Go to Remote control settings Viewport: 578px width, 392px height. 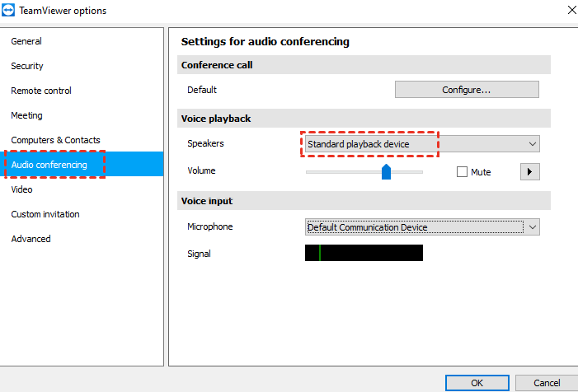click(41, 91)
